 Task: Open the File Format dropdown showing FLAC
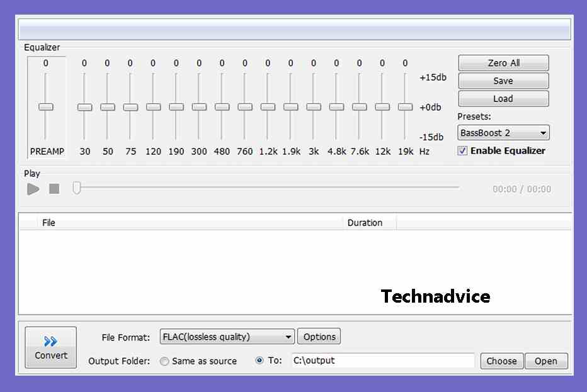tap(227, 337)
